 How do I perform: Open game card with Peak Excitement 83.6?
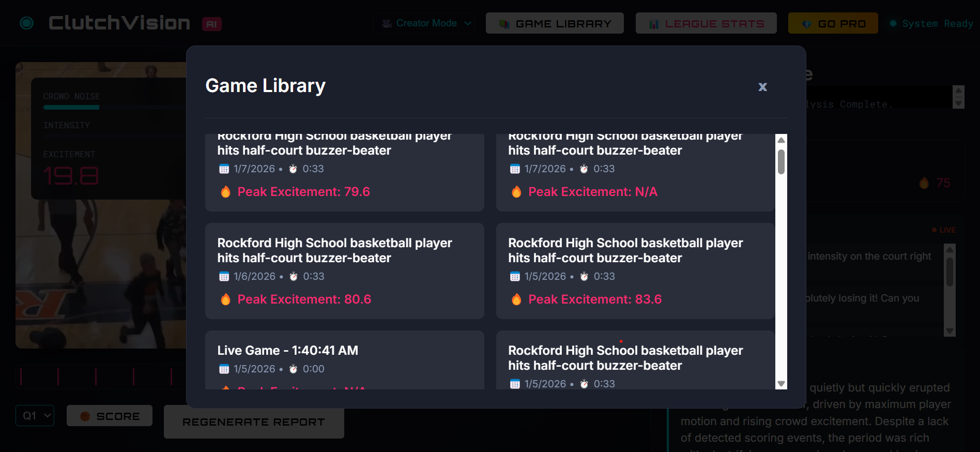[x=635, y=271]
